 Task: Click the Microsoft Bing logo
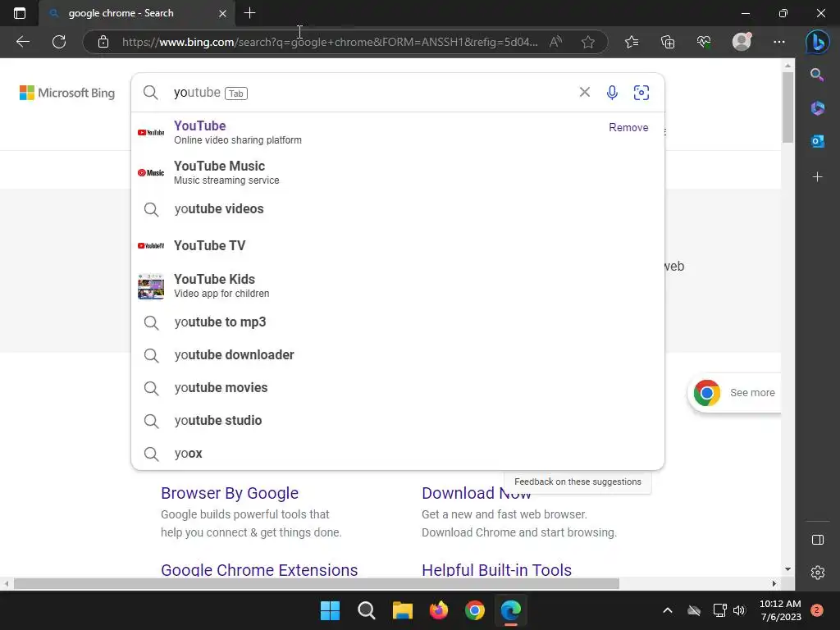67,93
